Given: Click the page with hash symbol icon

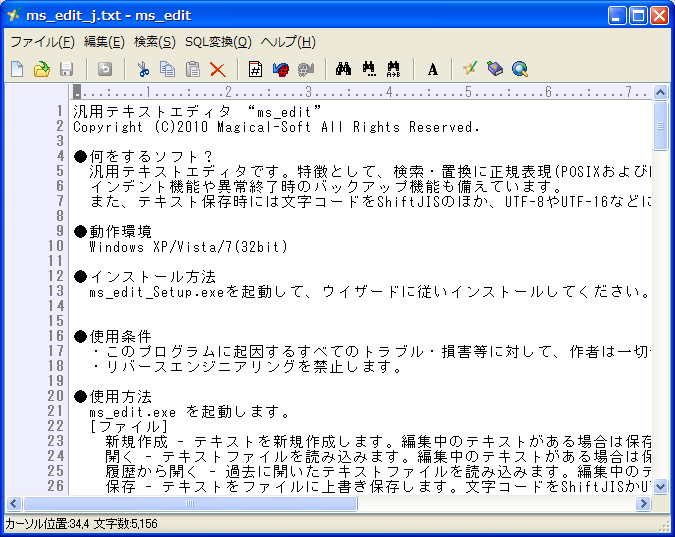Looking at the screenshot, I should pos(255,69).
